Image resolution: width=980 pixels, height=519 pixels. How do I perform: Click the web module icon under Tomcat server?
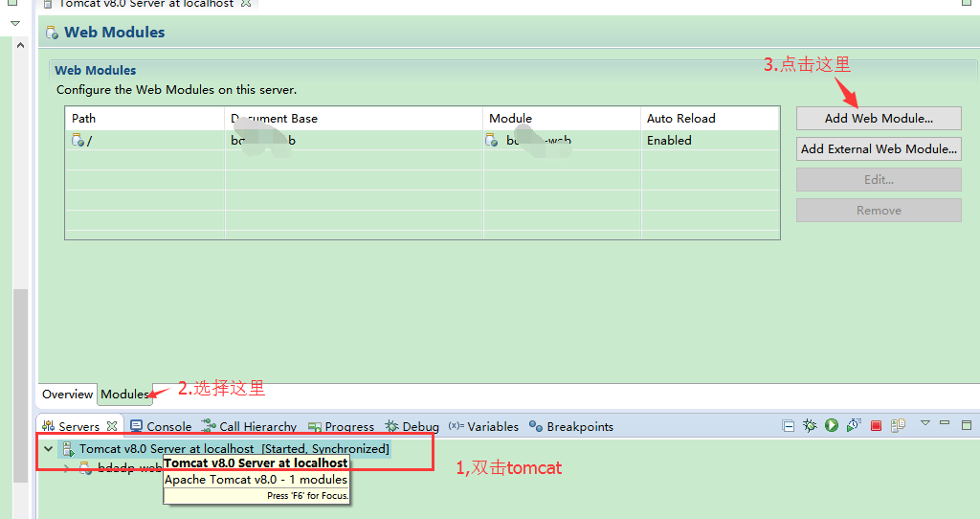pos(85,467)
